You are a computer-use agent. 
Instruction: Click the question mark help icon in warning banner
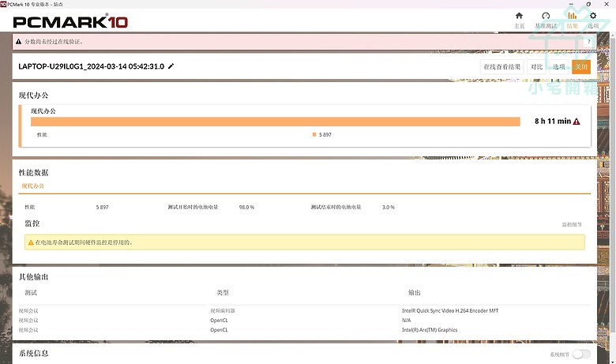(588, 41)
